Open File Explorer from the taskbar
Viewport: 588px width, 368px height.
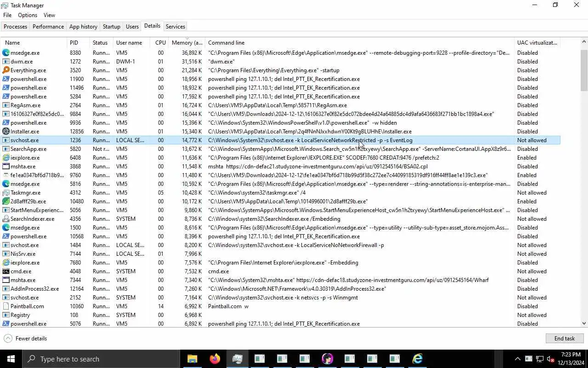pyautogui.click(x=192, y=359)
